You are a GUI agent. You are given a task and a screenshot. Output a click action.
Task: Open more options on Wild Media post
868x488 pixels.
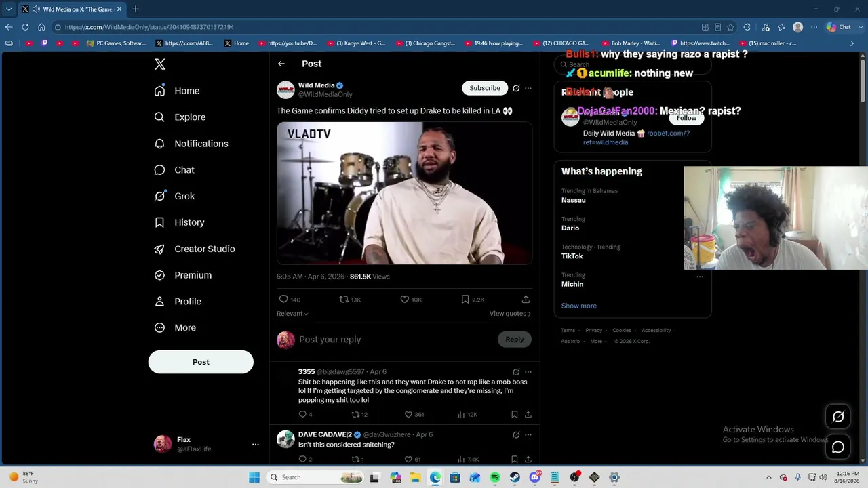[528, 88]
